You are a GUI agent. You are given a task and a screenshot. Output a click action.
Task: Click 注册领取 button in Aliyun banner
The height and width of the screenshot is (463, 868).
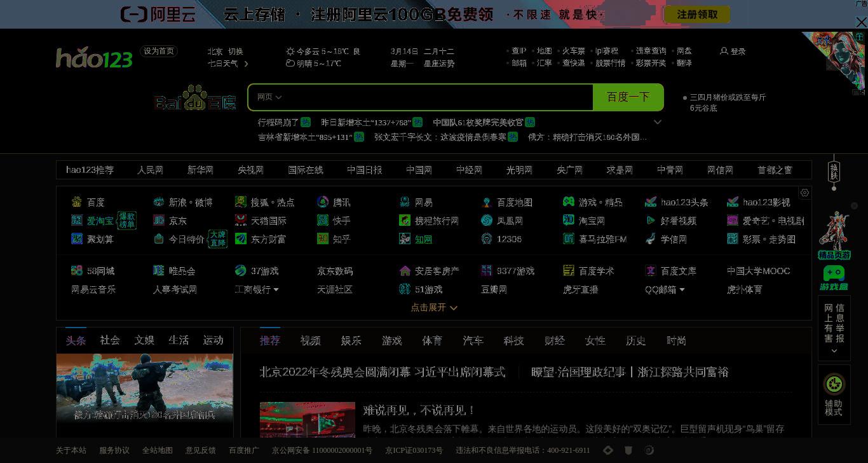697,14
